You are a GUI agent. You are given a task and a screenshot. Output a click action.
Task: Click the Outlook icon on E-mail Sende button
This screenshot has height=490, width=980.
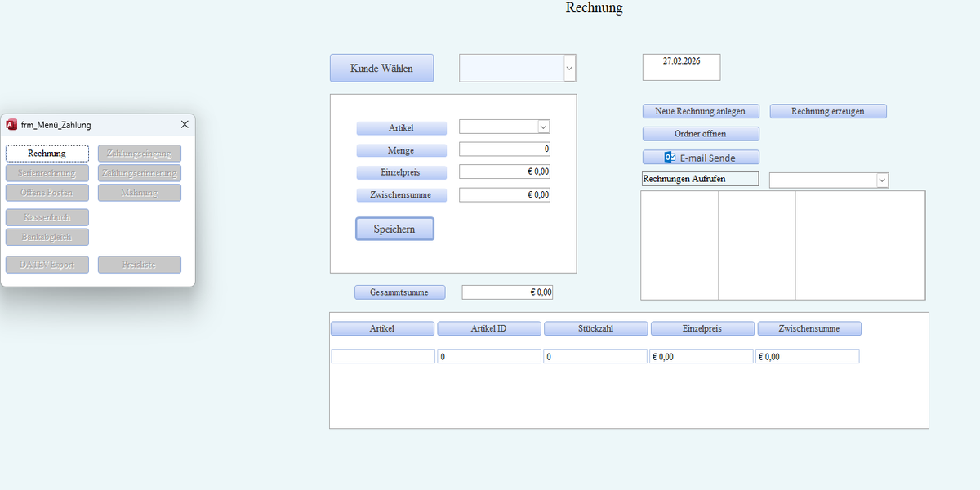pyautogui.click(x=670, y=158)
